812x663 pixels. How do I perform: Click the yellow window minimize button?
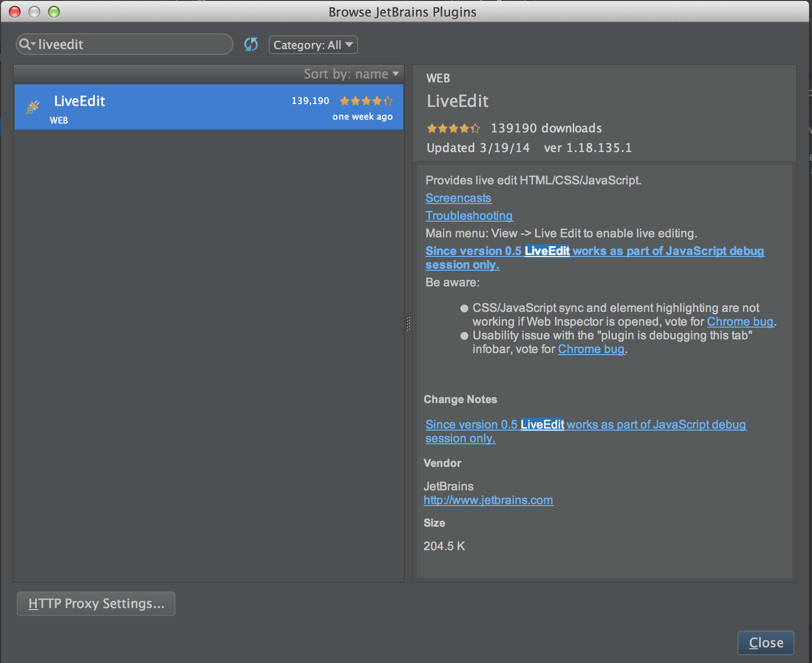click(x=34, y=12)
